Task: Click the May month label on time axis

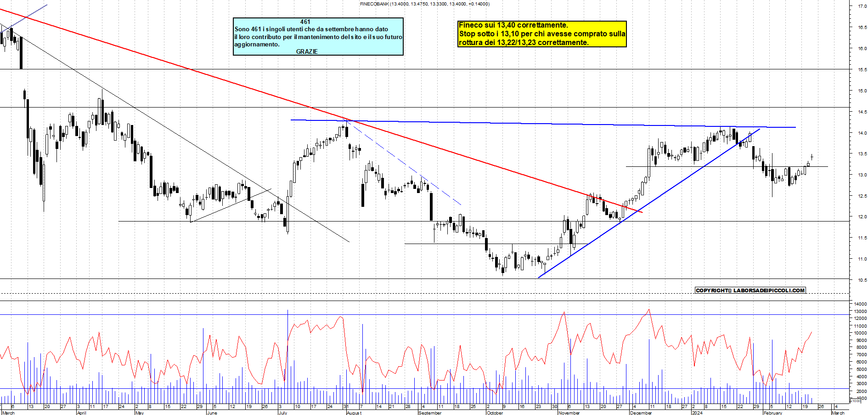Action: [x=140, y=413]
